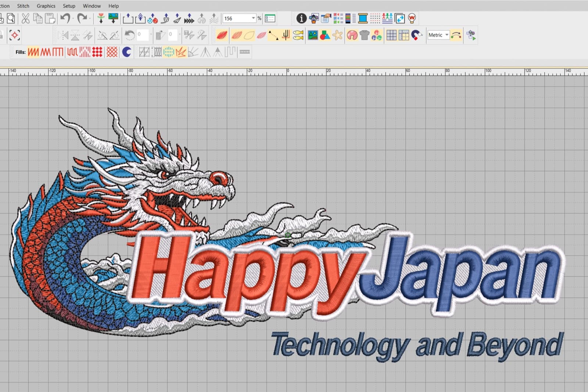Open the Options checklist icon
This screenshot has height=392, width=588.
pyautogui.click(x=270, y=18)
